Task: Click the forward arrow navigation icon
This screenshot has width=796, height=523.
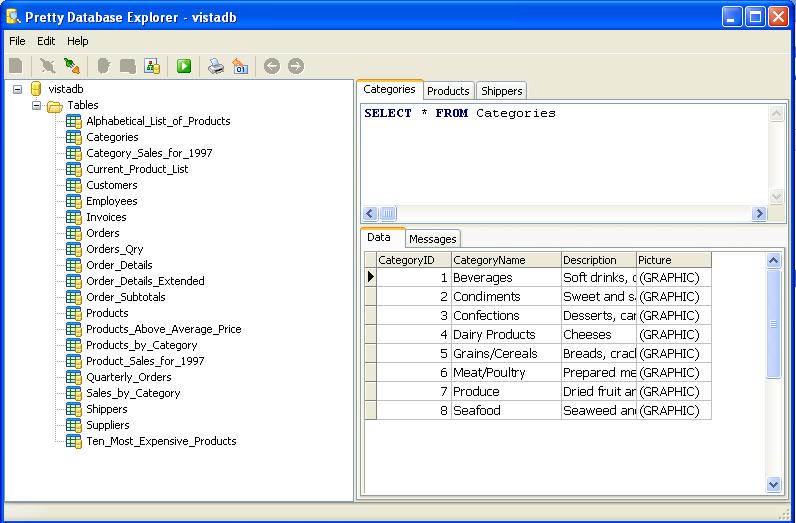Action: pyautogui.click(x=295, y=66)
